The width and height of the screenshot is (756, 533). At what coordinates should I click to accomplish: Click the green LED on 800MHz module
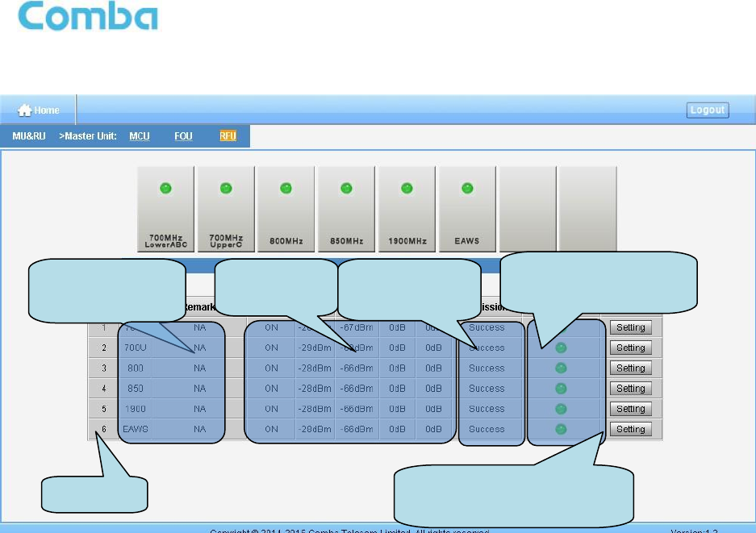(286, 188)
